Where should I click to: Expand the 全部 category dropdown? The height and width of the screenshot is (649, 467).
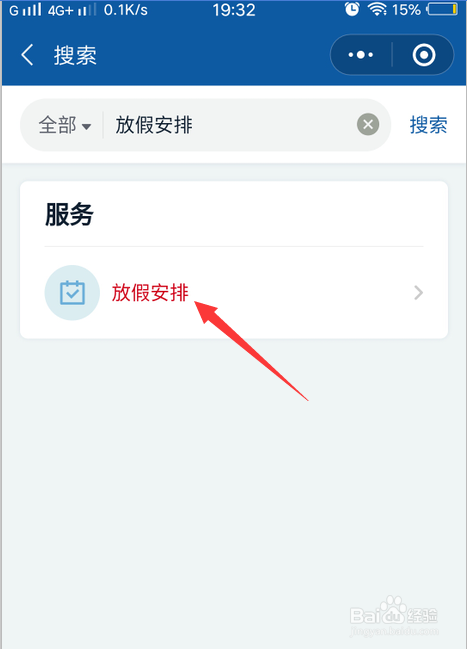(65, 125)
